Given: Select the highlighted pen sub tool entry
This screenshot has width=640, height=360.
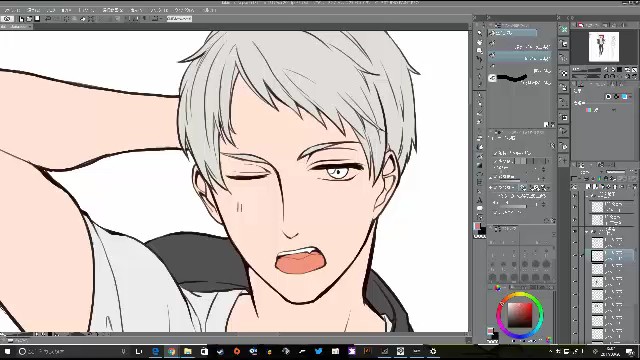Looking at the screenshot, I should point(521,58).
